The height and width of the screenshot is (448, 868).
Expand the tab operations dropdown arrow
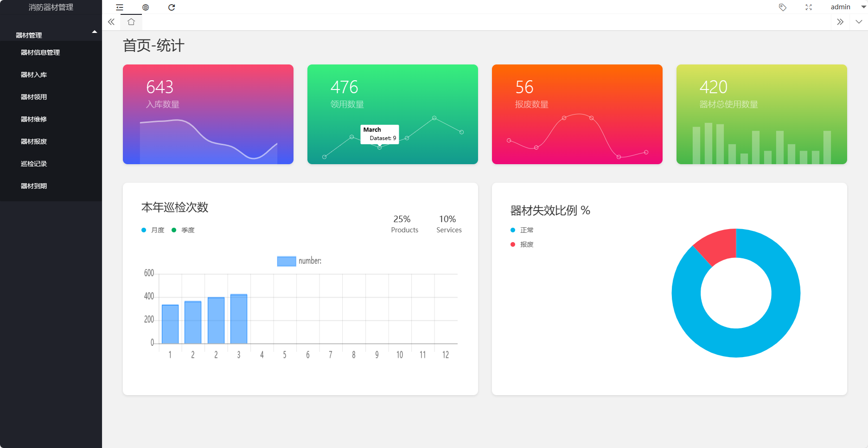pyautogui.click(x=859, y=22)
